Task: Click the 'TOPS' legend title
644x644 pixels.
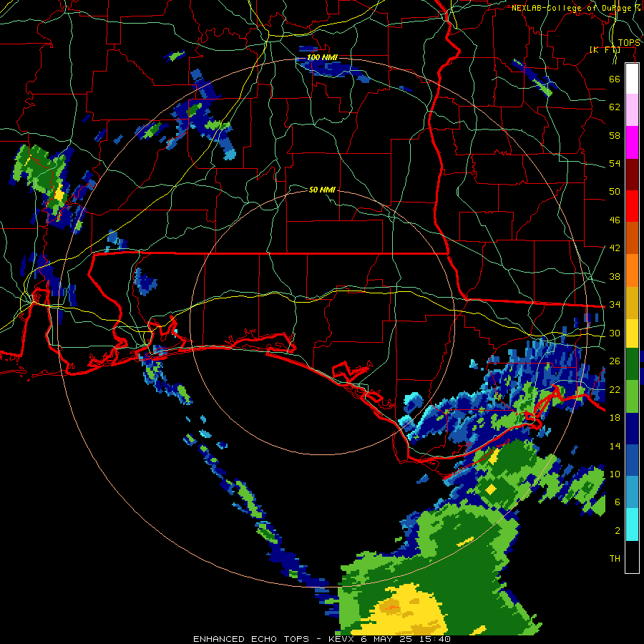Action: [629, 43]
